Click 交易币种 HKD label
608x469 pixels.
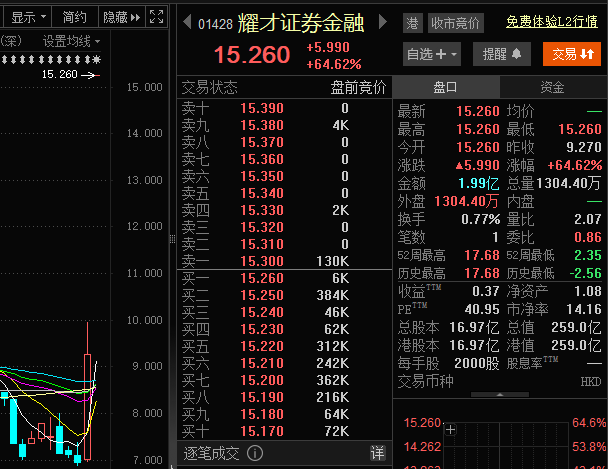pos(591,382)
